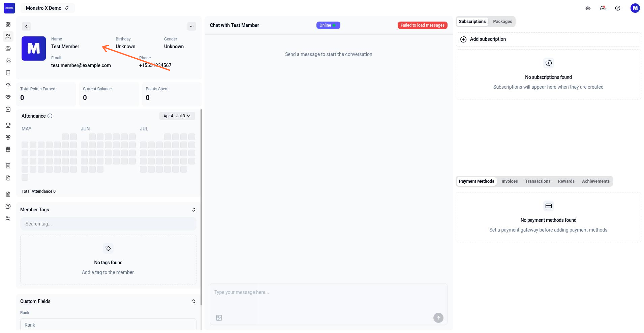Click the Total Attendance 0 label

coord(38,191)
